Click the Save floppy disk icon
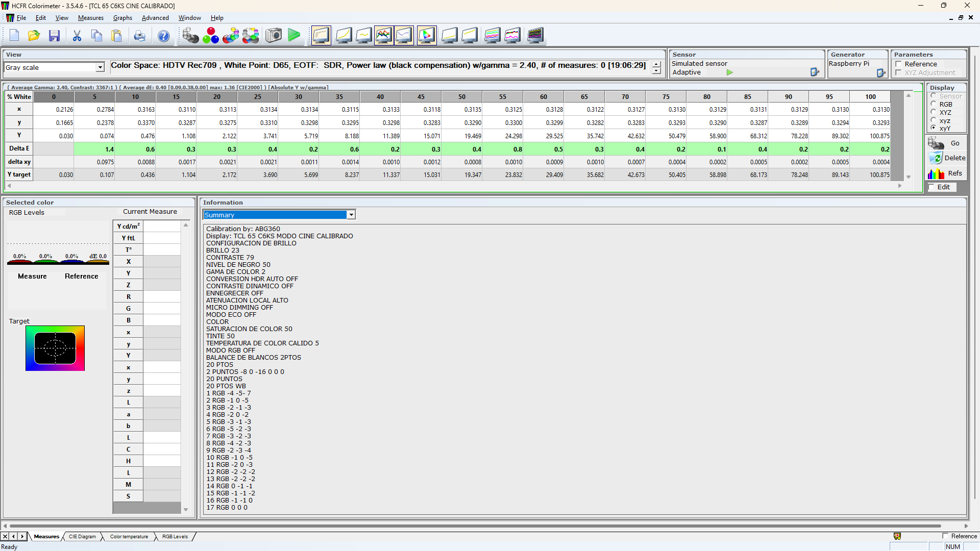The height and width of the screenshot is (551, 980). 54,36
